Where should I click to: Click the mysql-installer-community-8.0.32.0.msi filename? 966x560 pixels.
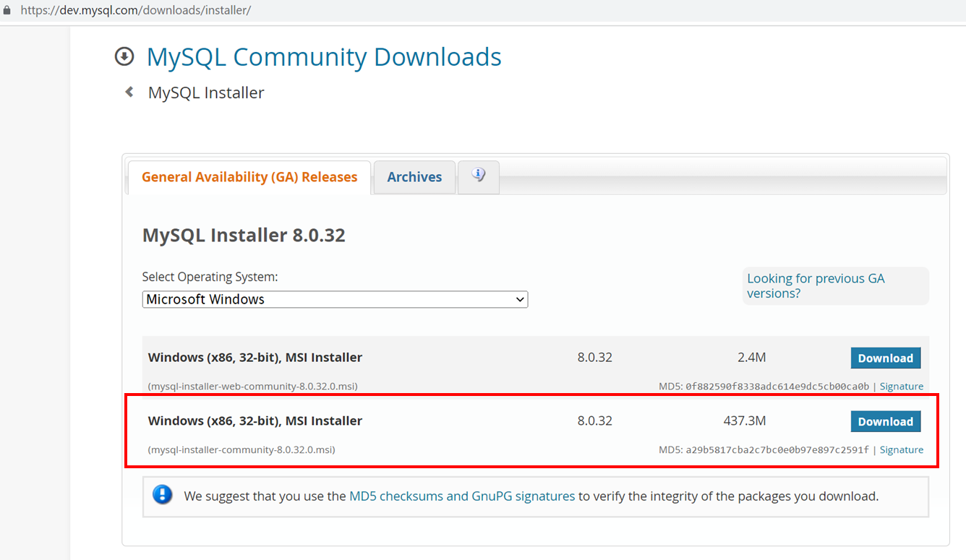click(241, 449)
